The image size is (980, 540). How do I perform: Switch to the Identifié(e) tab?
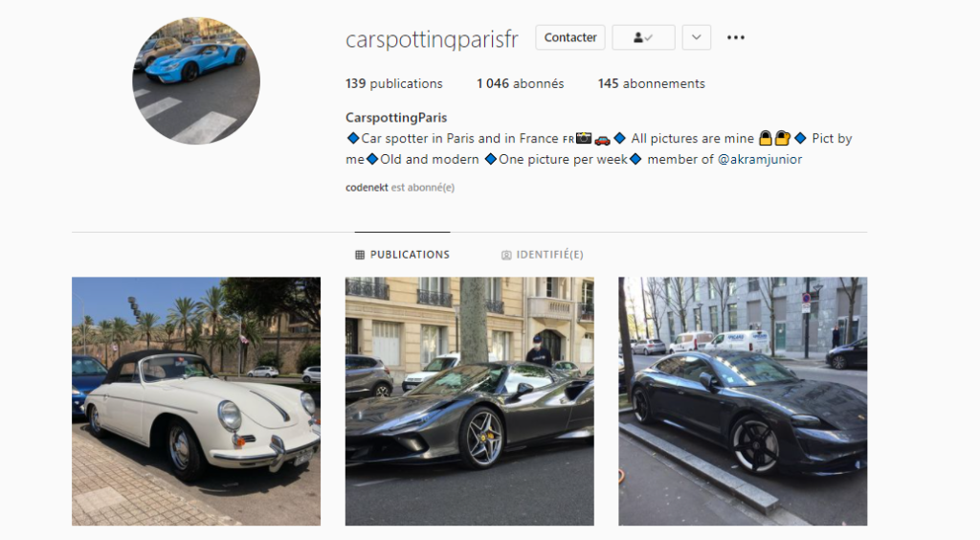tap(543, 255)
